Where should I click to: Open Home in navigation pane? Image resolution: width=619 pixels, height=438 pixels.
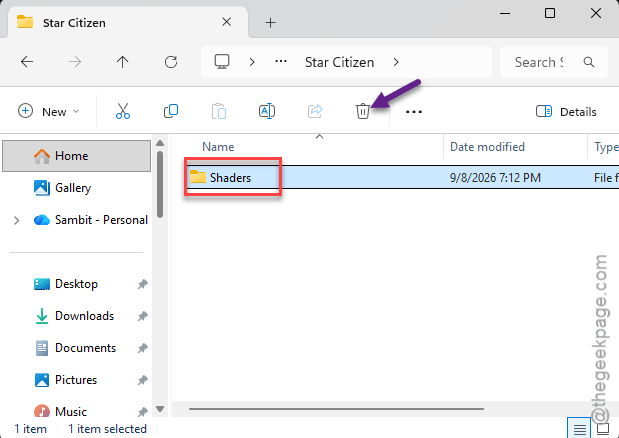(x=76, y=156)
